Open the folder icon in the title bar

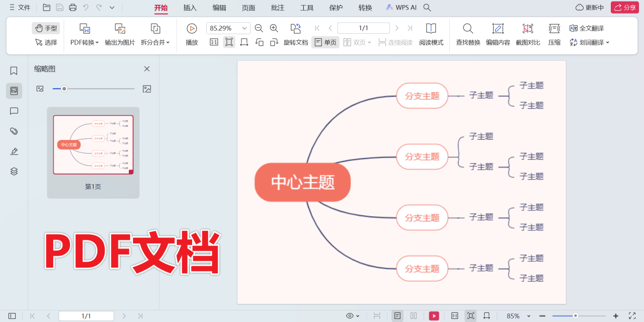click(x=47, y=8)
